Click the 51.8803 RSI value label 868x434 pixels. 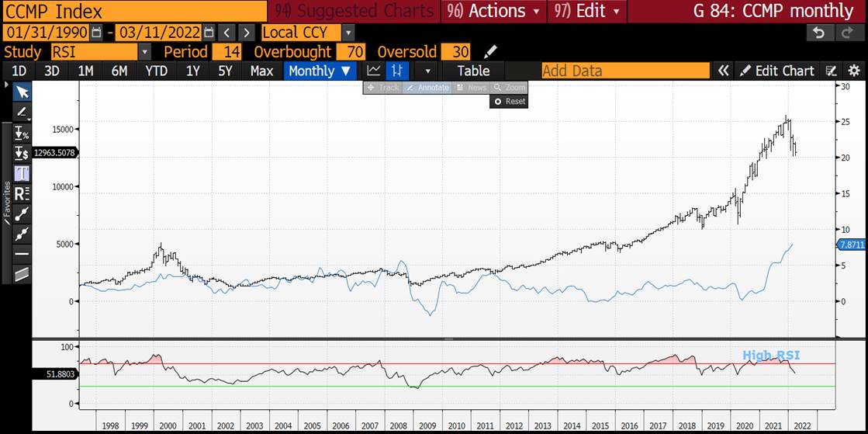click(55, 374)
